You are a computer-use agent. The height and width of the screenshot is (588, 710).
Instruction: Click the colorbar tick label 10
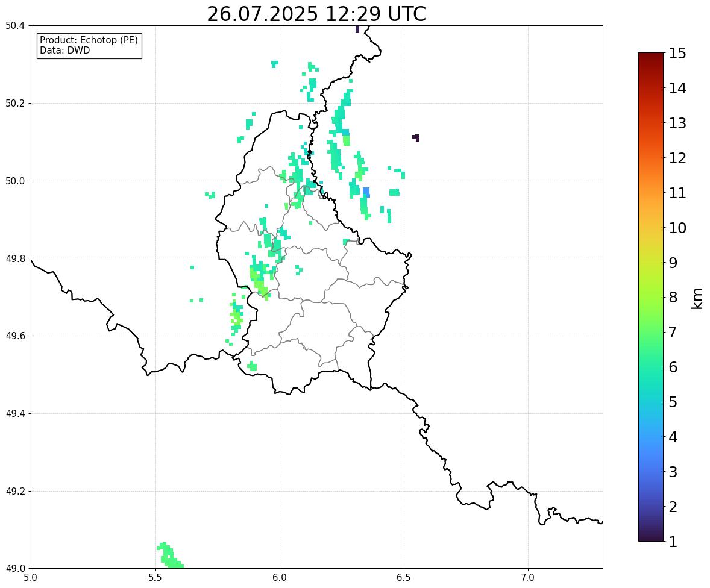(677, 228)
